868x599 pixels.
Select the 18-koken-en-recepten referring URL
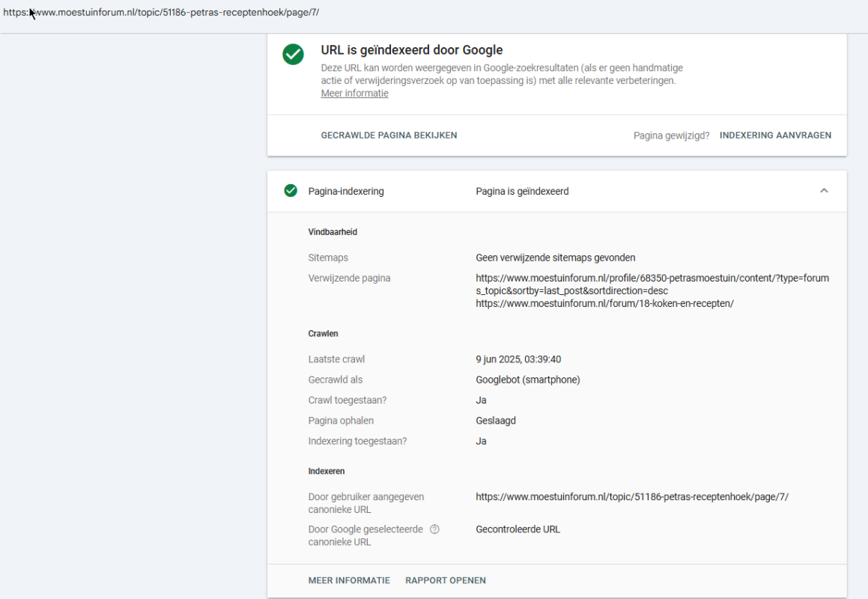pyautogui.click(x=604, y=303)
